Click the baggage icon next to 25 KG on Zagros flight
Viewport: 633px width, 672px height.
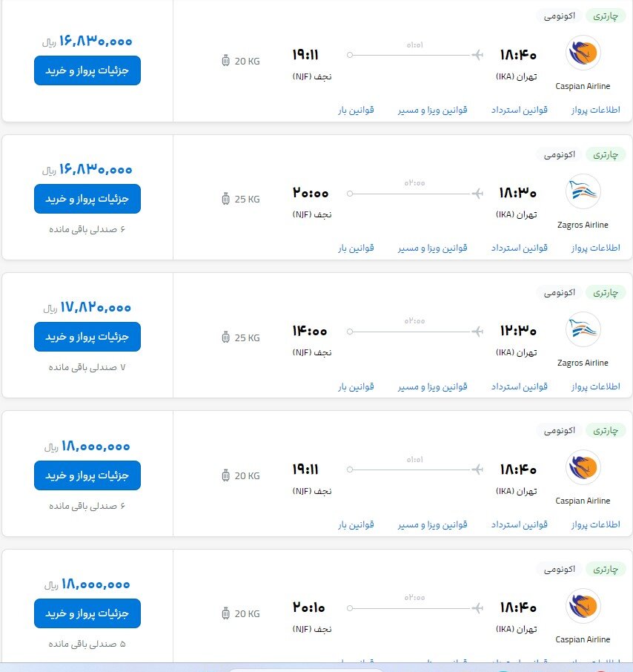(225, 199)
